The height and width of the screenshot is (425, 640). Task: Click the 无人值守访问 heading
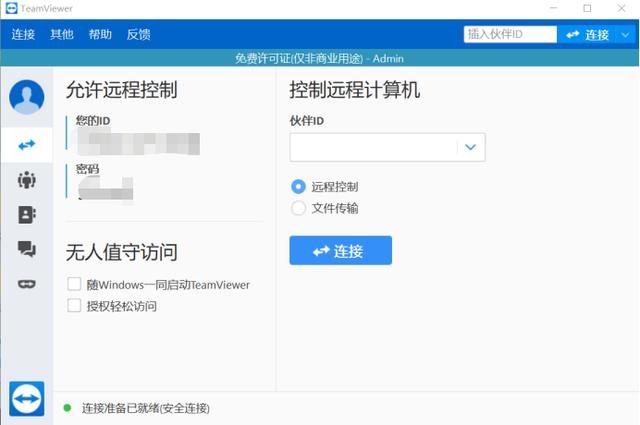point(121,252)
